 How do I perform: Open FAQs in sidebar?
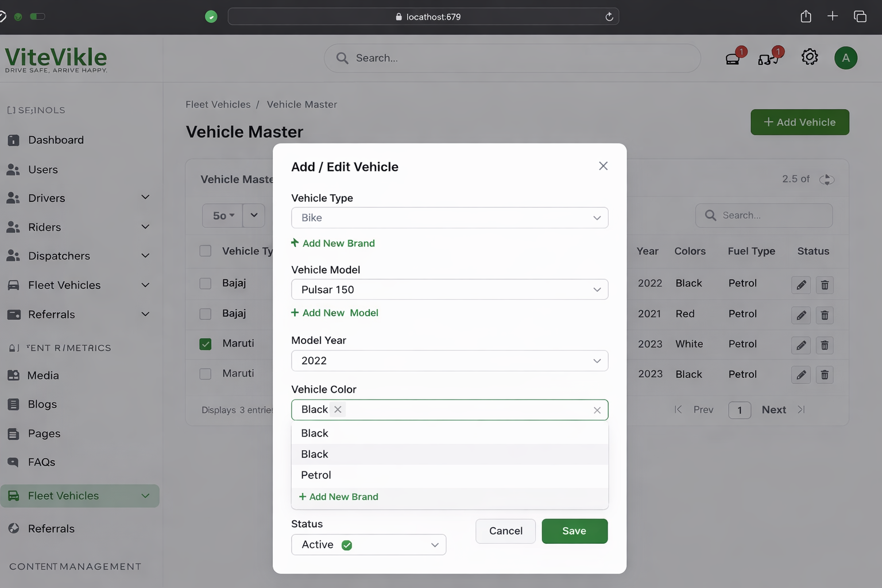[41, 462]
